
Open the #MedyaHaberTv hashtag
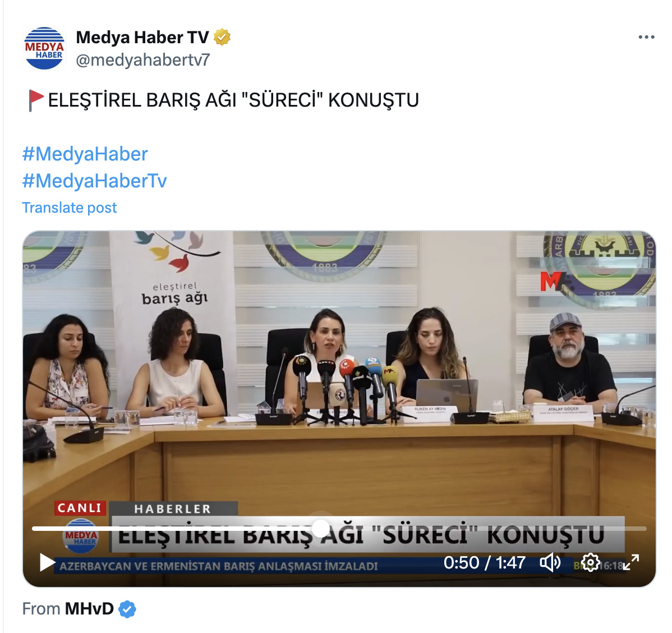coord(94,181)
